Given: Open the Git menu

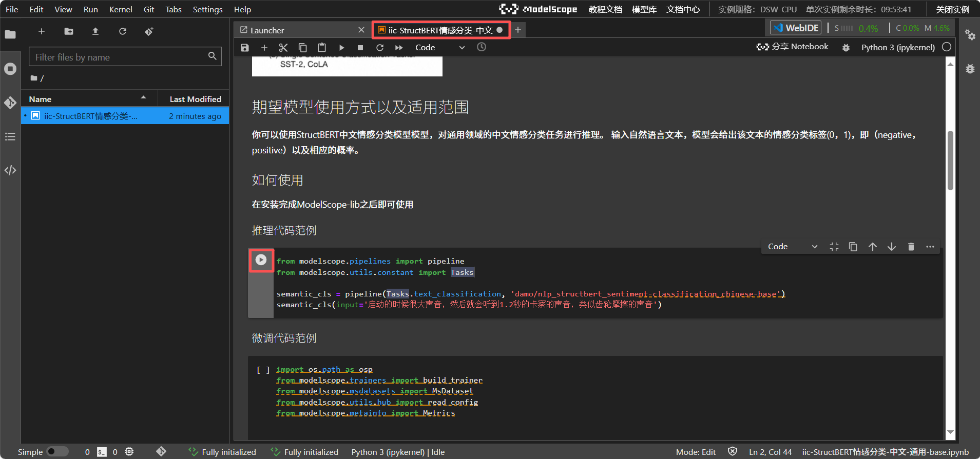Looking at the screenshot, I should pyautogui.click(x=149, y=9).
